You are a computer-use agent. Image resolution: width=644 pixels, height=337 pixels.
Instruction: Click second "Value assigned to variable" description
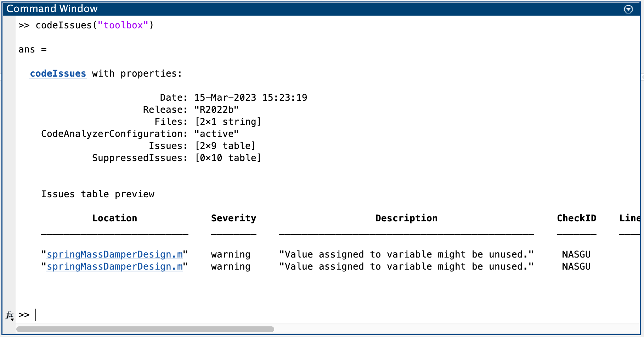pyautogui.click(x=406, y=266)
